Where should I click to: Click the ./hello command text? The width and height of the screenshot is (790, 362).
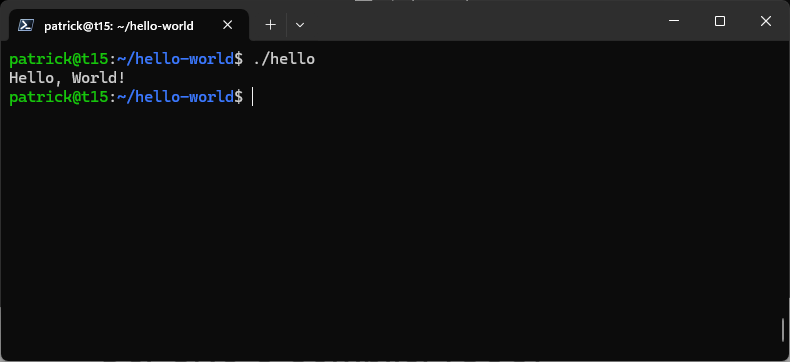click(284, 59)
